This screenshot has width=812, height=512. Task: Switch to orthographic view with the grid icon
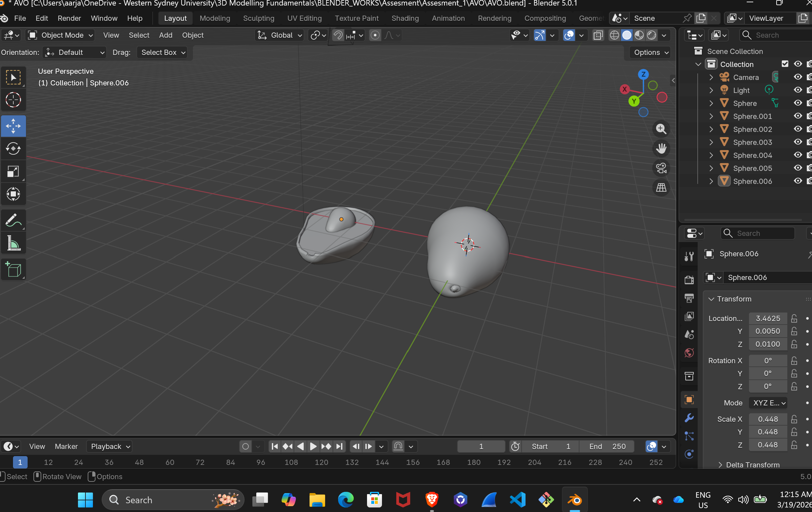(661, 187)
